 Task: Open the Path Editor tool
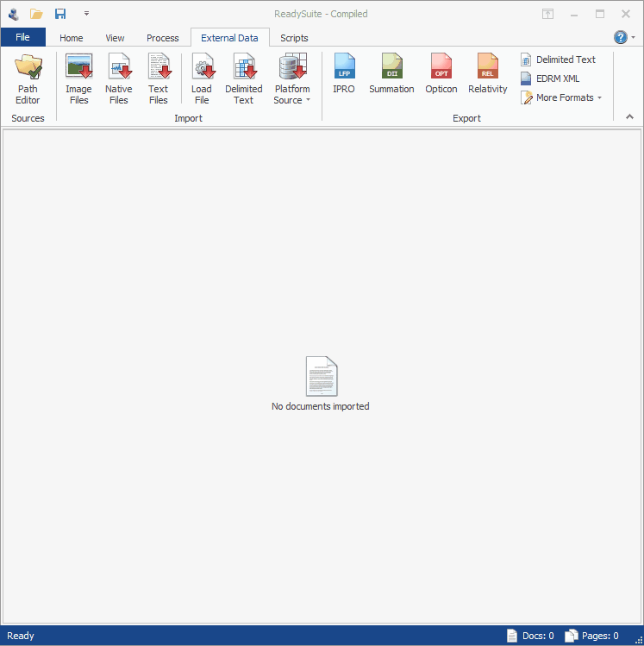click(28, 78)
